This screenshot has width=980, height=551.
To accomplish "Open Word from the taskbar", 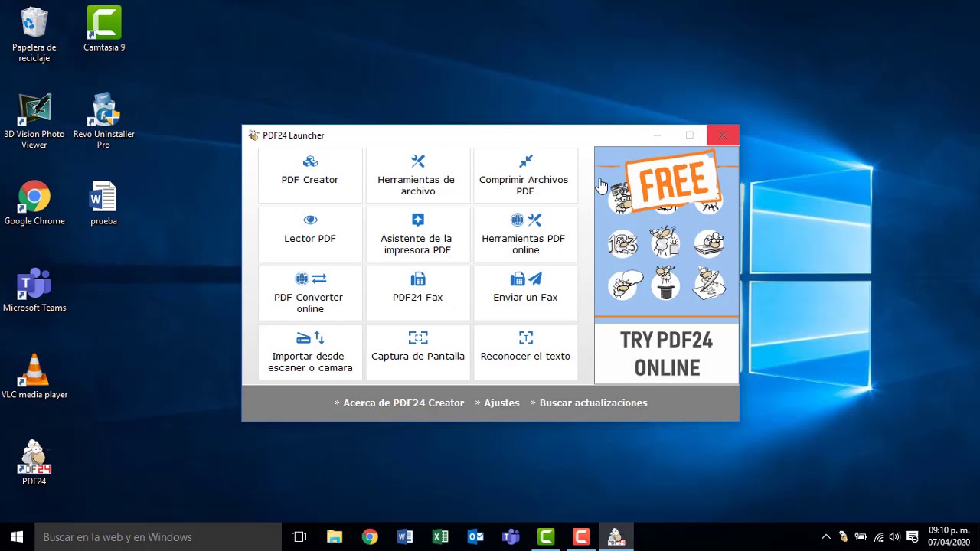I will point(405,536).
